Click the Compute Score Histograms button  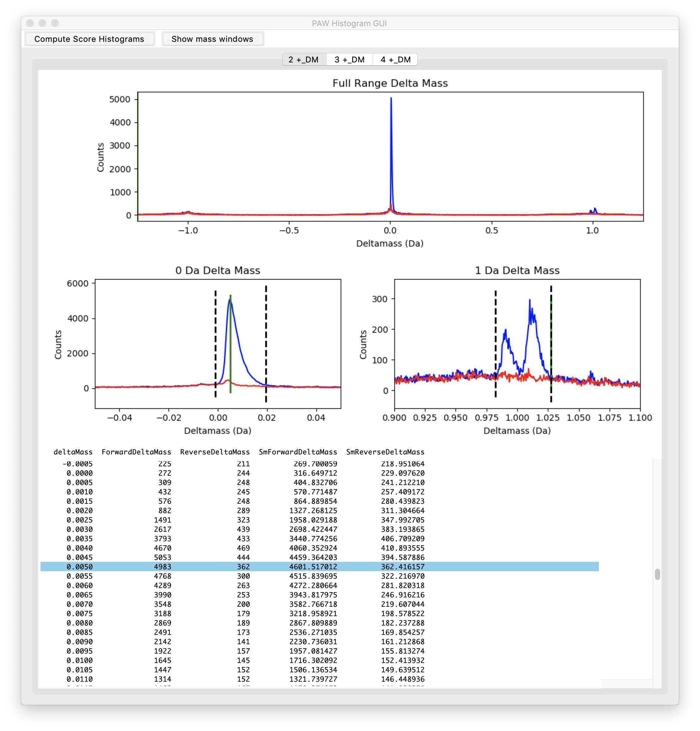[x=89, y=39]
